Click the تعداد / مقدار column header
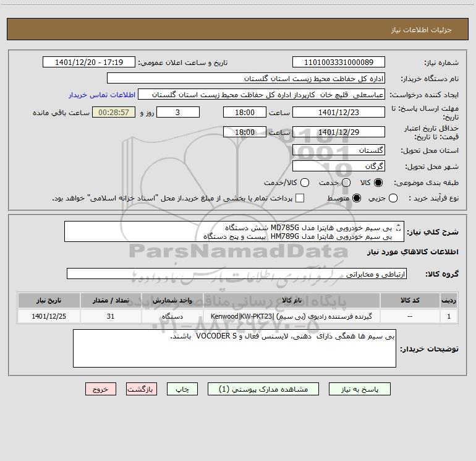This screenshot has width=476, height=461. [111, 300]
